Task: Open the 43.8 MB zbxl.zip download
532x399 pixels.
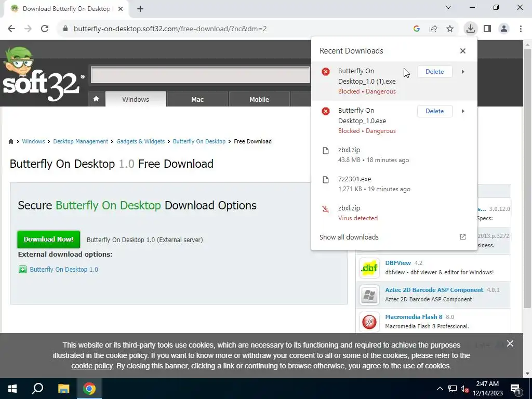Action: 394,155
